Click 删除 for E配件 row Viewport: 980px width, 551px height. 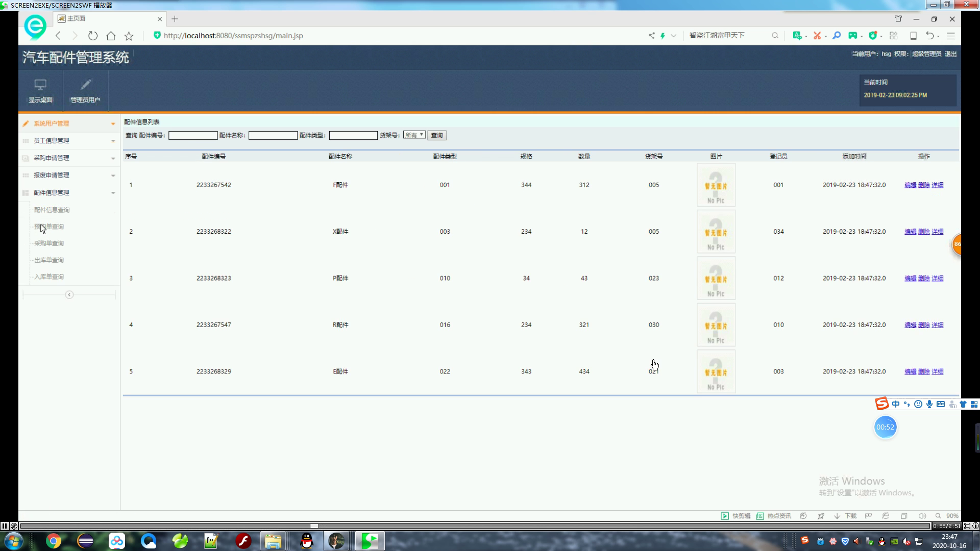(x=924, y=372)
